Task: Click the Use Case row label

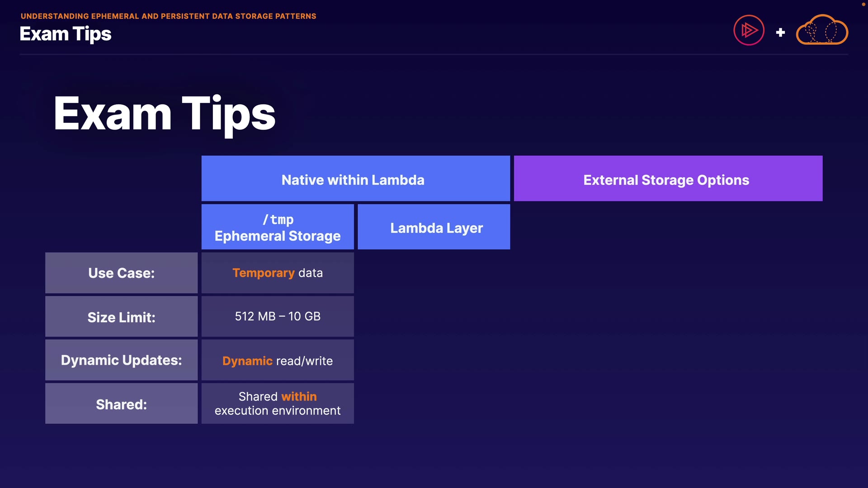Action: (121, 273)
